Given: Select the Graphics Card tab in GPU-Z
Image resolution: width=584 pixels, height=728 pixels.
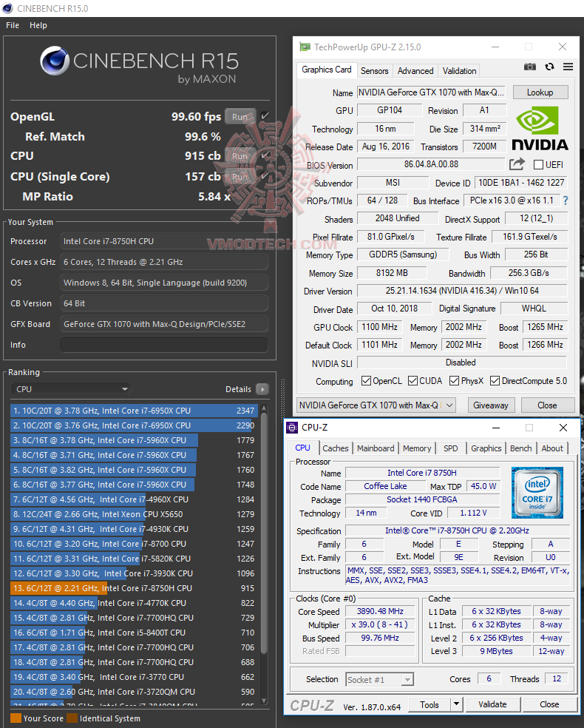Looking at the screenshot, I should pos(327,70).
